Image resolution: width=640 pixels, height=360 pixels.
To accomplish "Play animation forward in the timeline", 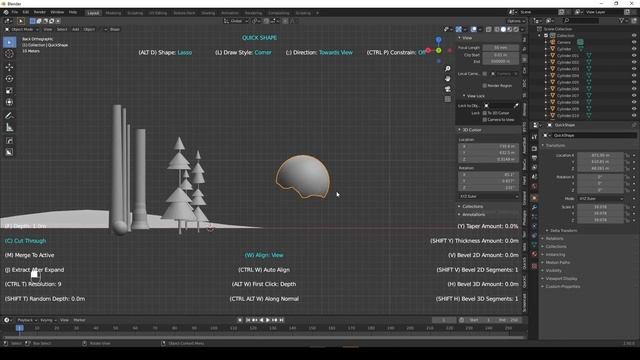I will pyautogui.click(x=268, y=320).
